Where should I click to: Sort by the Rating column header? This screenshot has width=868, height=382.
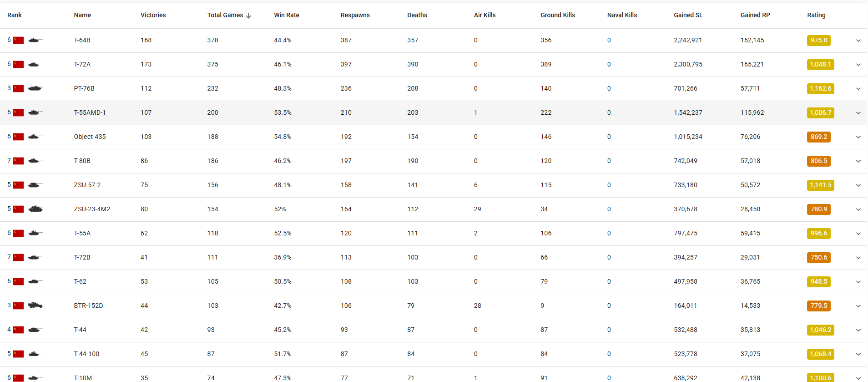click(816, 15)
